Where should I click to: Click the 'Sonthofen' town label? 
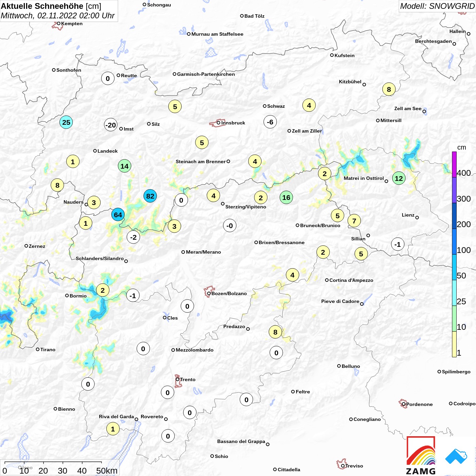[69, 70]
